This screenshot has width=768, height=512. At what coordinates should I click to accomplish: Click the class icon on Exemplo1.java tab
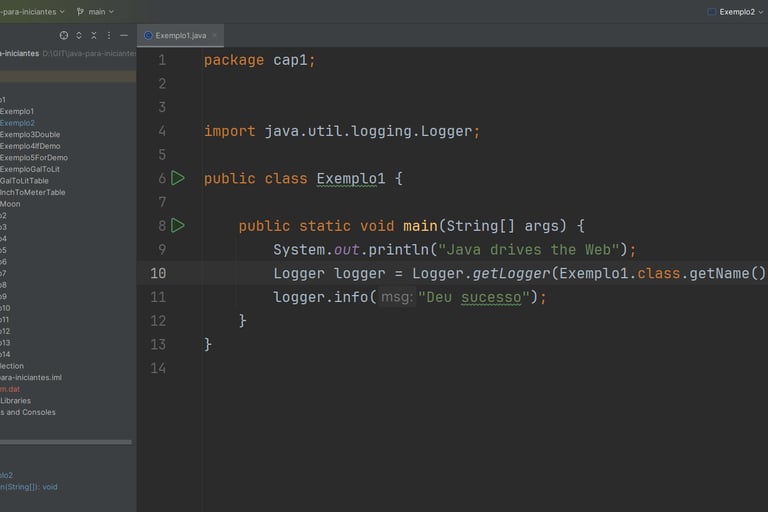pyautogui.click(x=148, y=35)
